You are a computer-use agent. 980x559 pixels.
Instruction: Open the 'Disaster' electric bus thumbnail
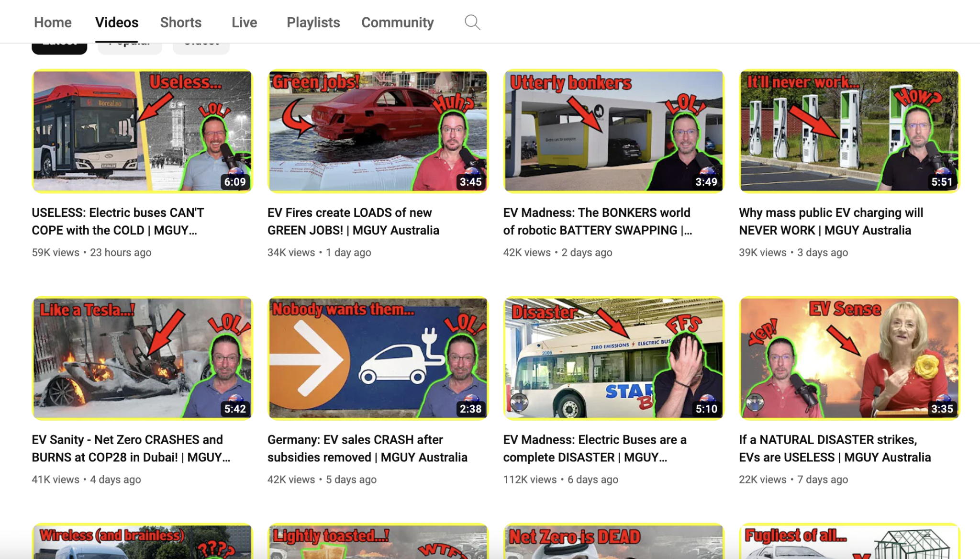coord(613,358)
